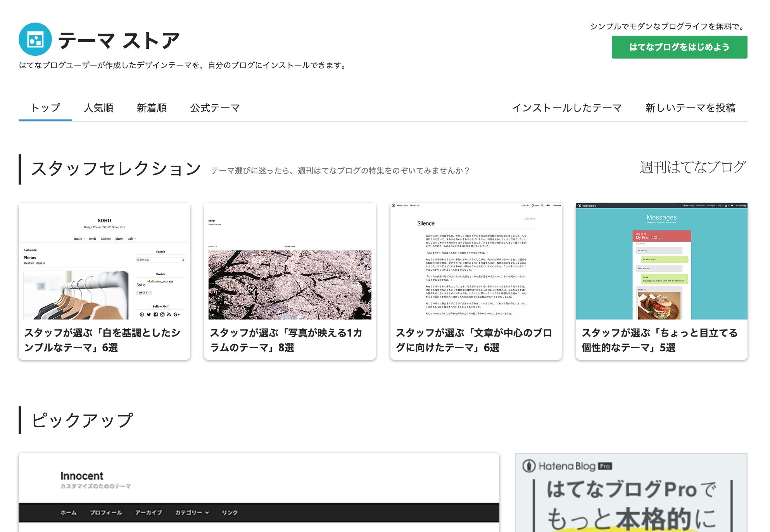Screen dimensions: 770x532
Task: Open the SOHO theme preview thumbnail
Action: [104, 261]
